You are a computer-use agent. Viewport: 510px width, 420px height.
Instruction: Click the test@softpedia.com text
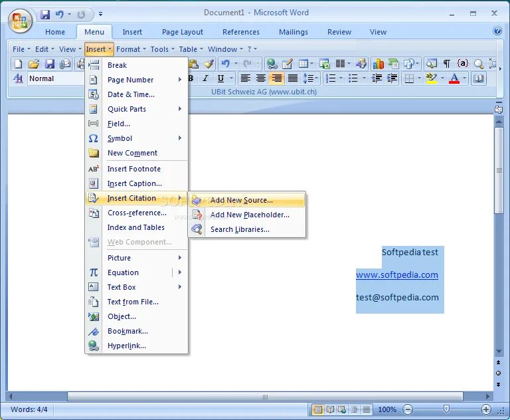(x=397, y=297)
